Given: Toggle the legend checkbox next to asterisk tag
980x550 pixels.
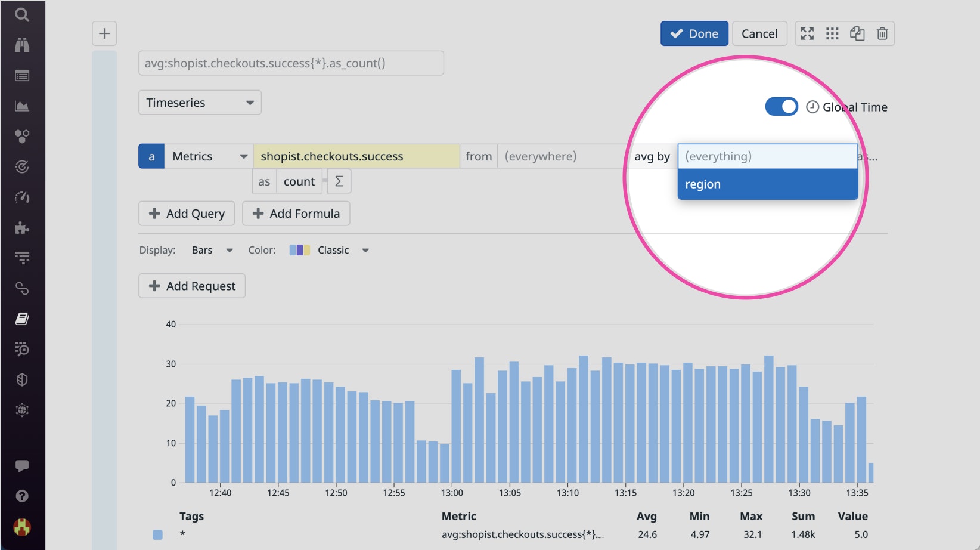Looking at the screenshot, I should 158,534.
